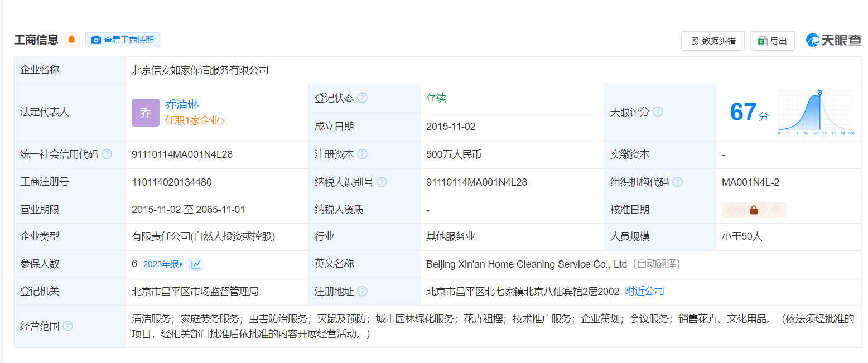Click the score distribution chart

coord(816,112)
